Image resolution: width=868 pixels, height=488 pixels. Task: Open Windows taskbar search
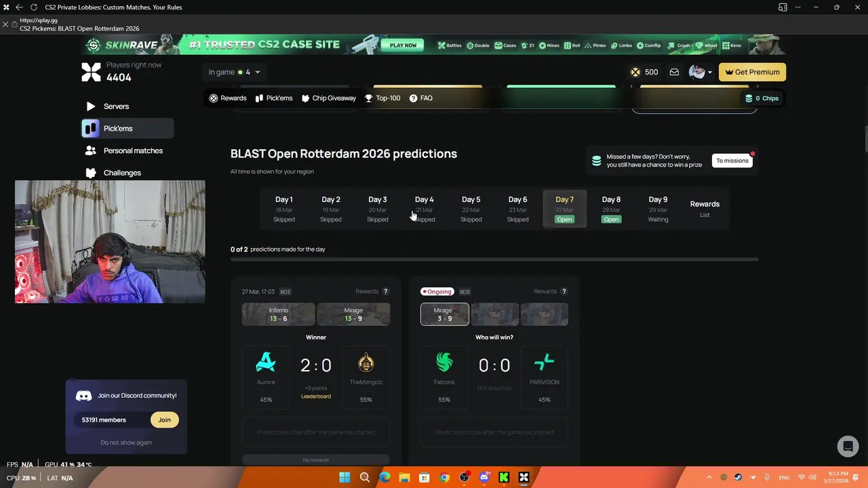365,478
